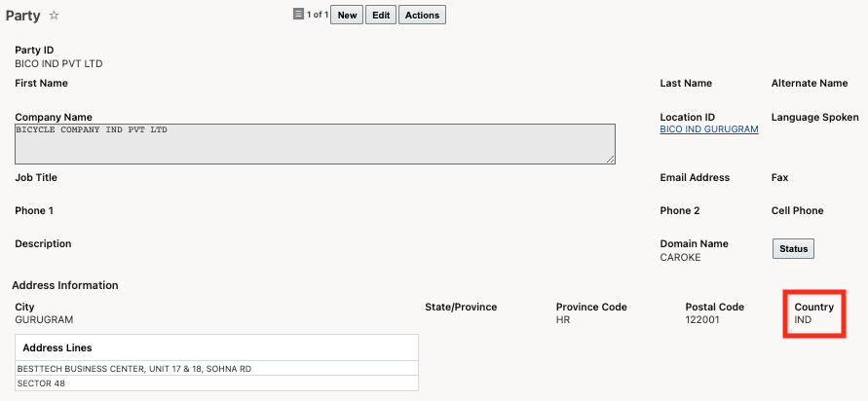Select the Country value IND
868x401 pixels.
803,320
